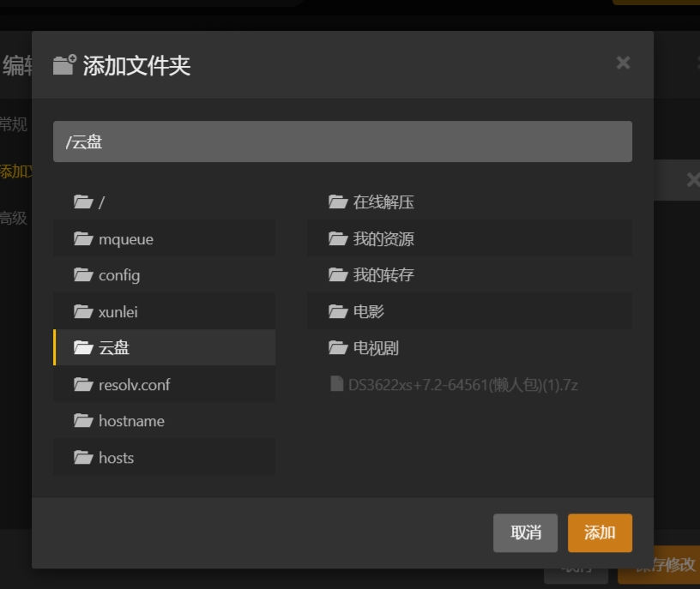
Task: Select the config folder name
Action: (x=119, y=276)
